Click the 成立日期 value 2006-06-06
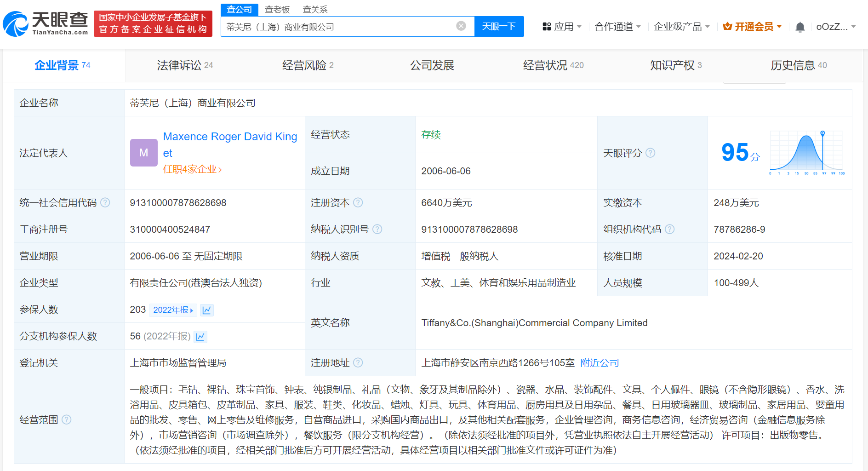The height and width of the screenshot is (471, 868). (x=445, y=171)
